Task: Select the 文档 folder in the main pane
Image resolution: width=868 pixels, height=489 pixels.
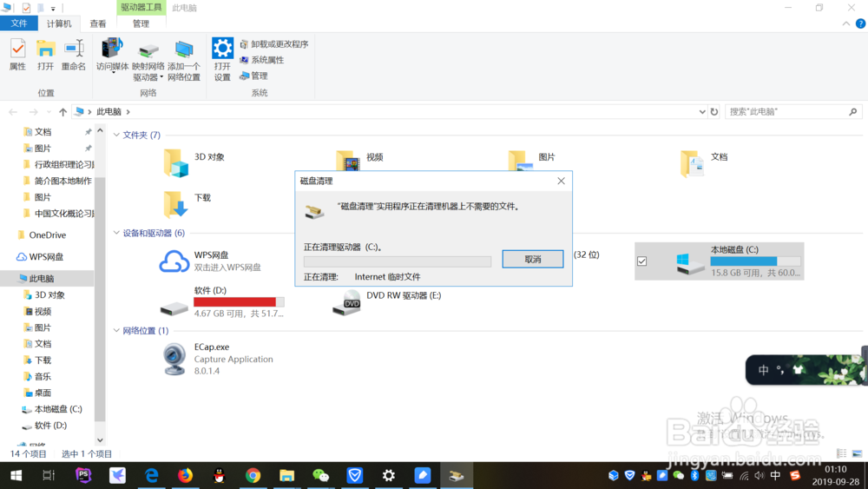Action: [x=704, y=162]
